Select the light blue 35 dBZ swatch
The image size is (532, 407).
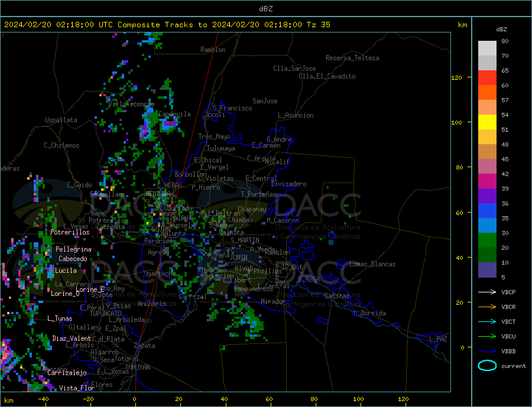pyautogui.click(x=487, y=226)
